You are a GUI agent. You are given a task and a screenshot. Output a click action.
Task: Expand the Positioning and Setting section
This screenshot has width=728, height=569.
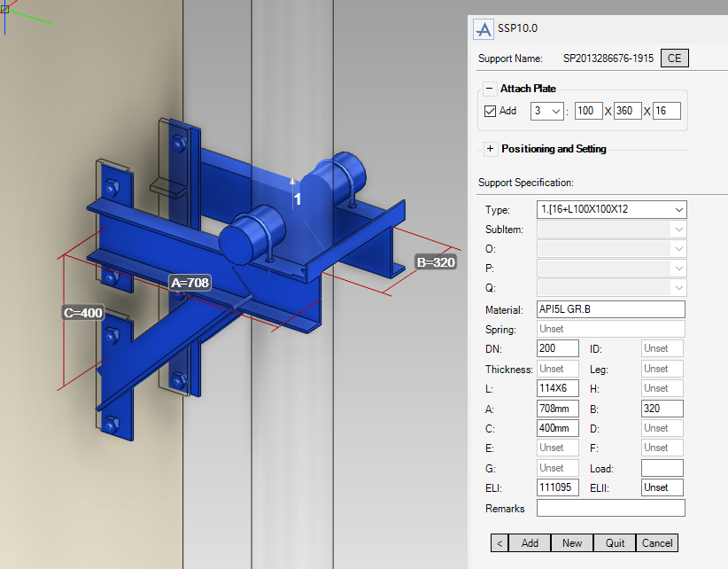(x=490, y=149)
